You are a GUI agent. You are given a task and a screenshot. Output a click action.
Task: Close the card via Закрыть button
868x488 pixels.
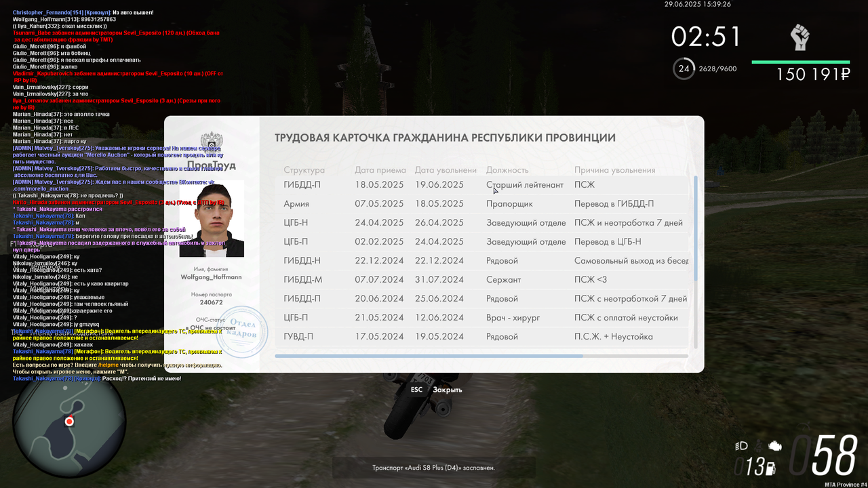[448, 390]
